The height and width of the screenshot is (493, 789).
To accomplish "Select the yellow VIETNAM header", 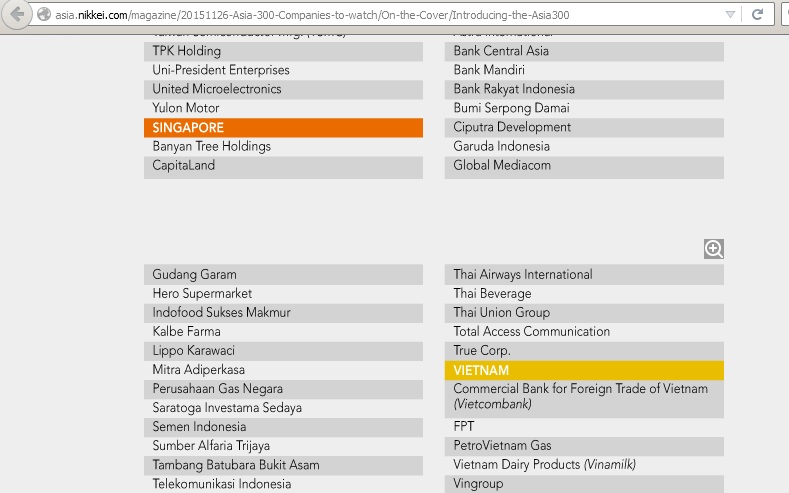I will coord(584,370).
